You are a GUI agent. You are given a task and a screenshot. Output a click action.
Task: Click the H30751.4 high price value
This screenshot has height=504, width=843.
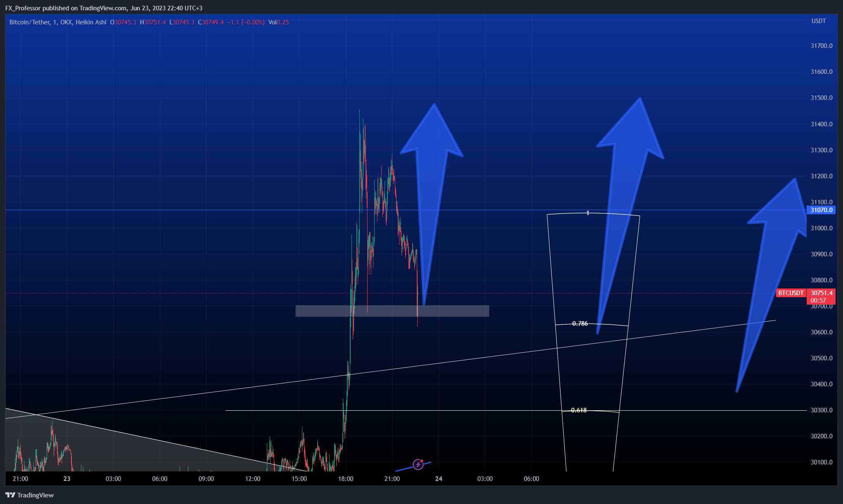[x=153, y=22]
